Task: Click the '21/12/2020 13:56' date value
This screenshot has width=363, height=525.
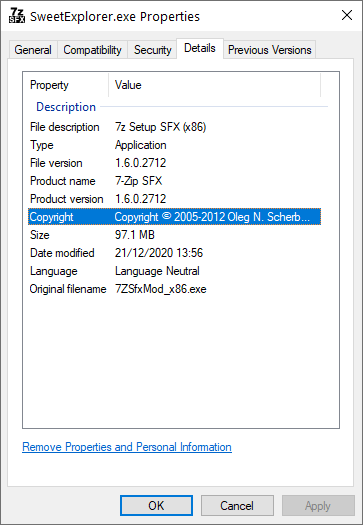Action: (x=159, y=253)
